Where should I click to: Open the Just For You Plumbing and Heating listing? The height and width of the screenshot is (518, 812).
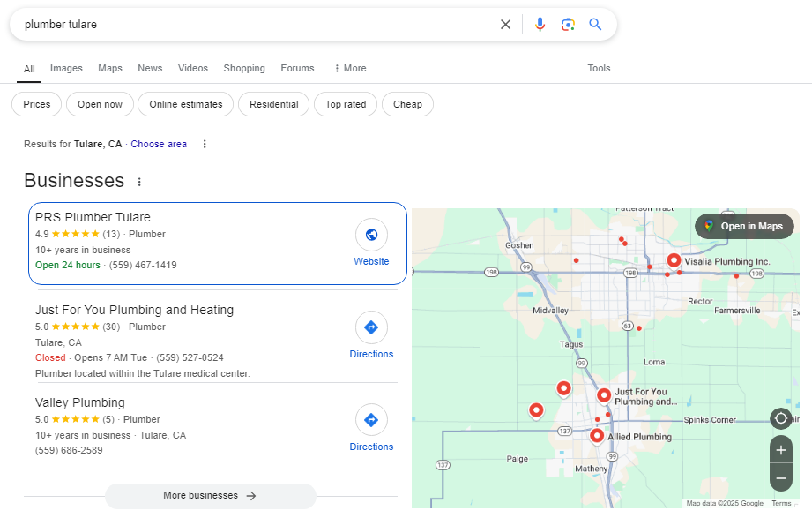(134, 310)
